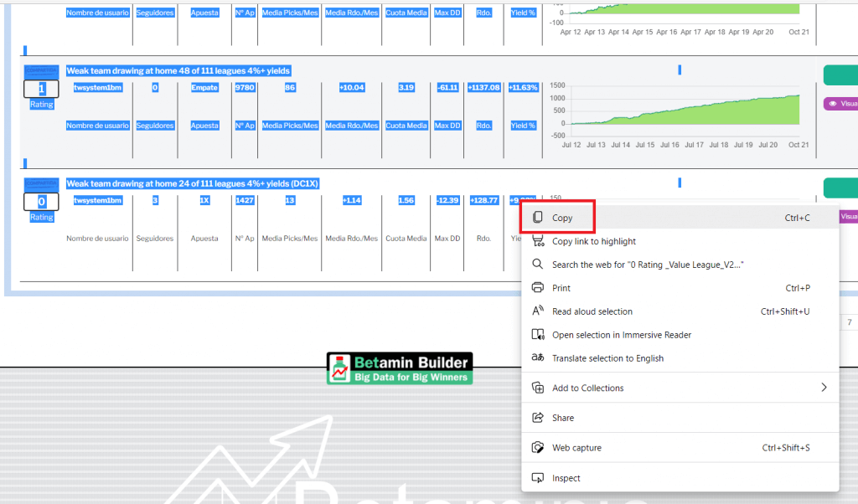Click yield value +11.63%
Viewport: 858px width, 504px height.
point(523,87)
